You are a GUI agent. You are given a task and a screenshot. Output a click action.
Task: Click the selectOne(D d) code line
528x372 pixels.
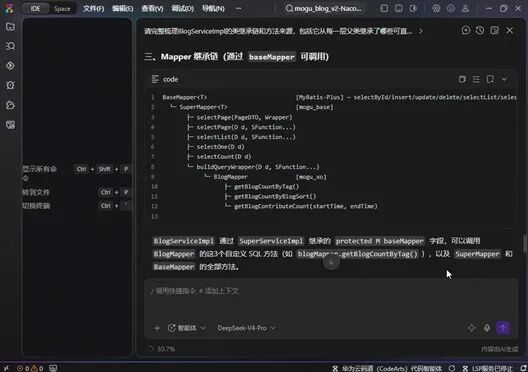point(220,147)
